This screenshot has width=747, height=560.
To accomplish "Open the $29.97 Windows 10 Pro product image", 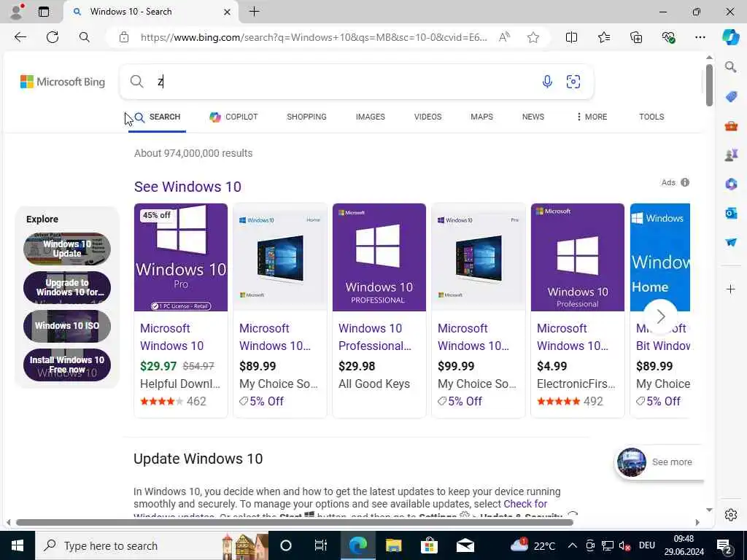I will [181, 257].
